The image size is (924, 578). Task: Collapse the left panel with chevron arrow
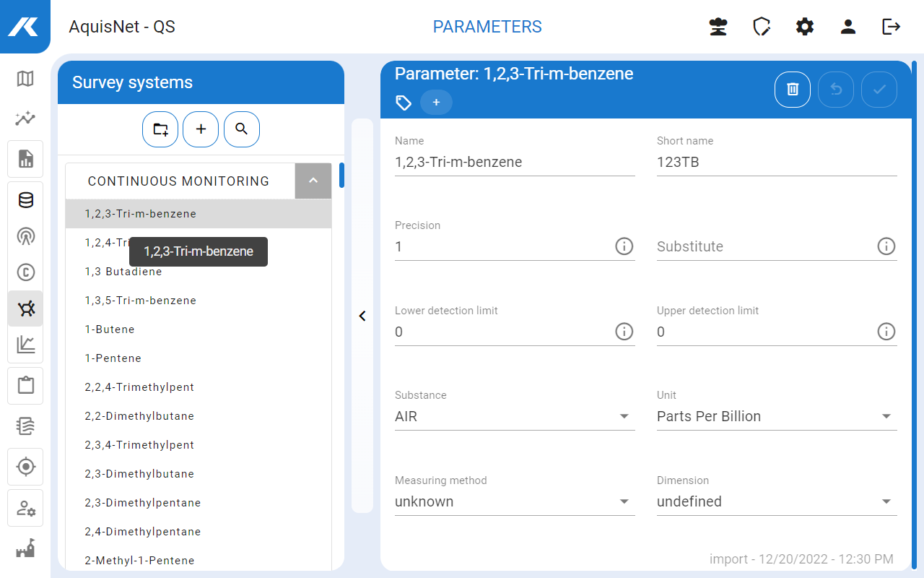pyautogui.click(x=362, y=316)
